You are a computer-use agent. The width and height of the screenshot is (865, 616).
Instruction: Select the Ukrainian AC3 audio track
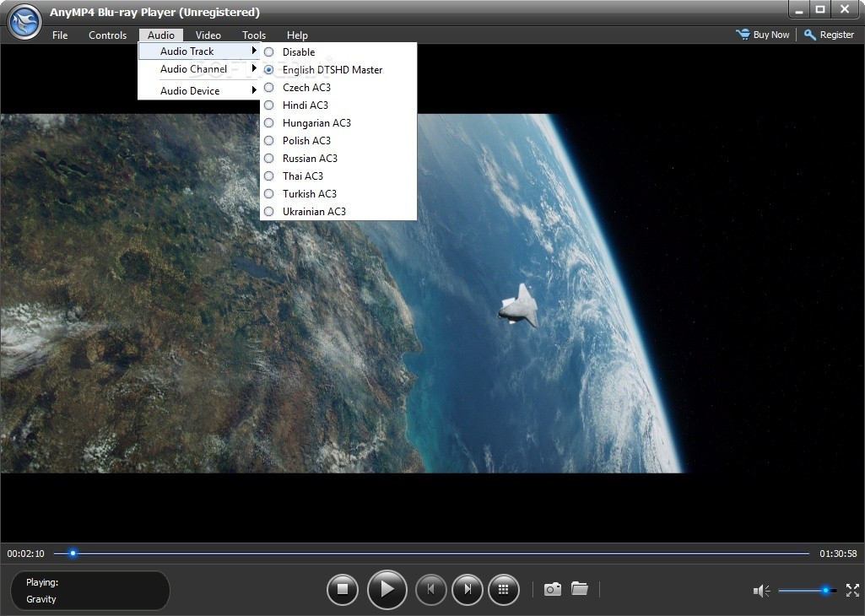(x=338, y=211)
